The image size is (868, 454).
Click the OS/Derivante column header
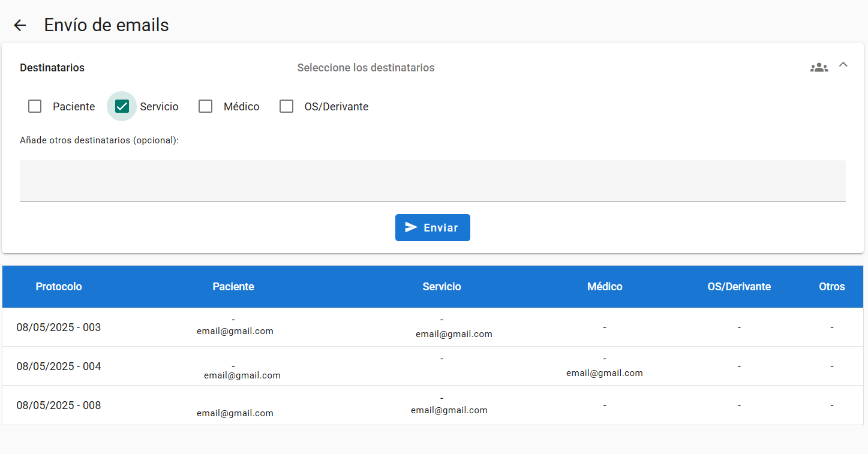(739, 287)
